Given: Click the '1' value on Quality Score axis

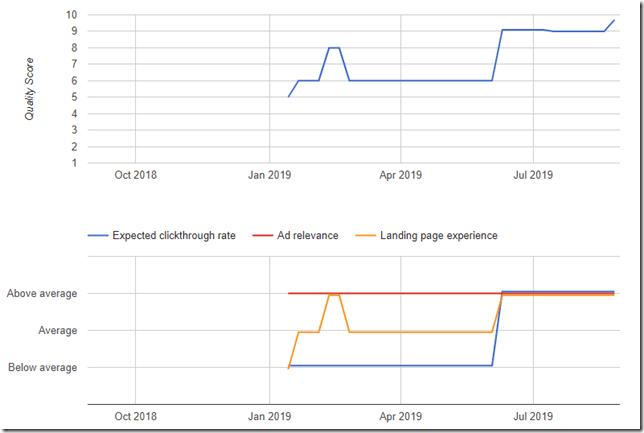Looking at the screenshot, I should (74, 163).
